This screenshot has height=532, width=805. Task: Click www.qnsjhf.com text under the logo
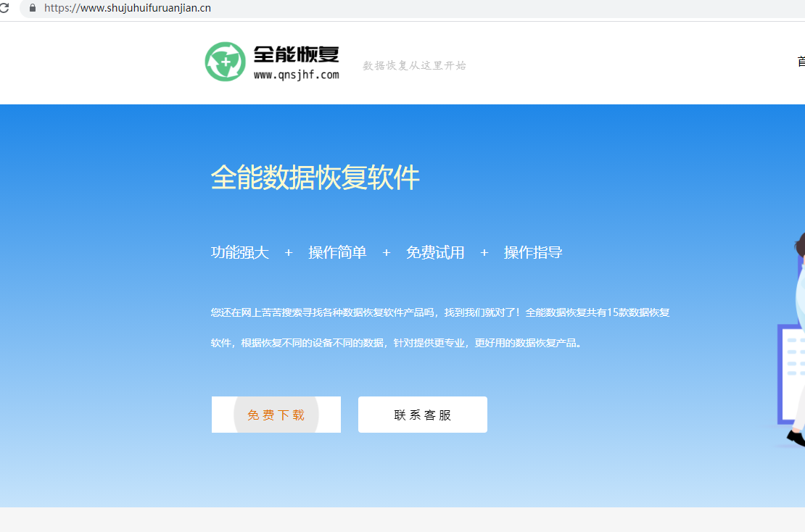(296, 75)
